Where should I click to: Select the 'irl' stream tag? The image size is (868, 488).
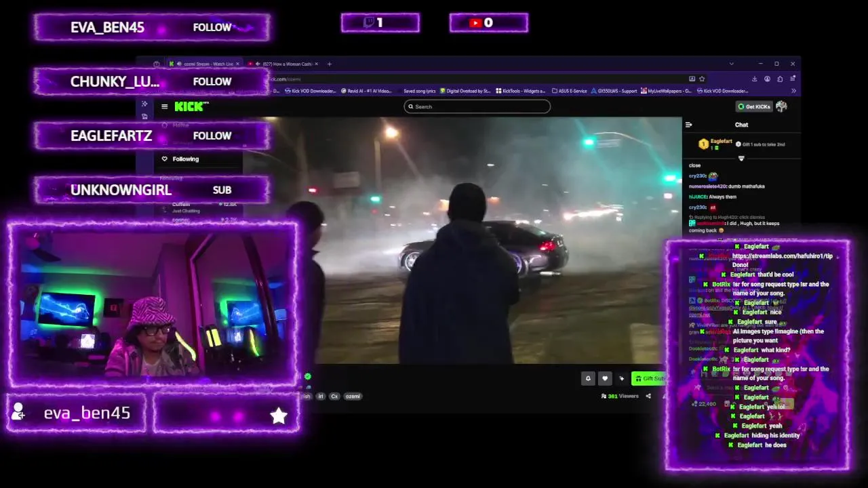[321, 396]
